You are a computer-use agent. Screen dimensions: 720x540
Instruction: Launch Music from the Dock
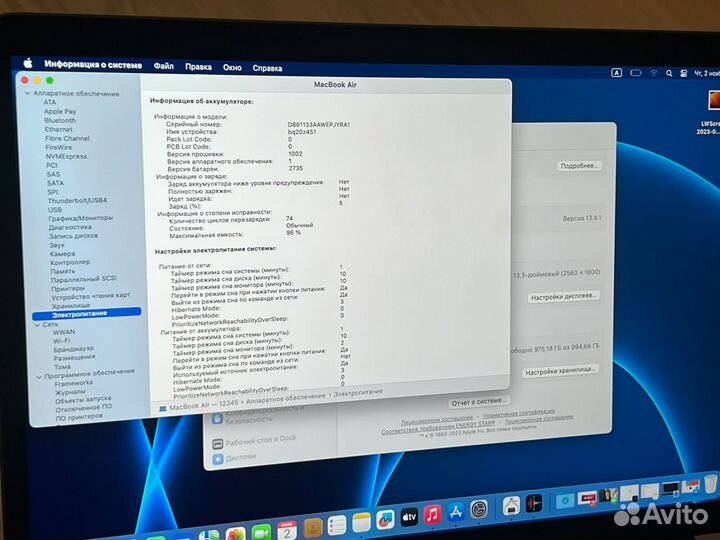[x=432, y=514]
